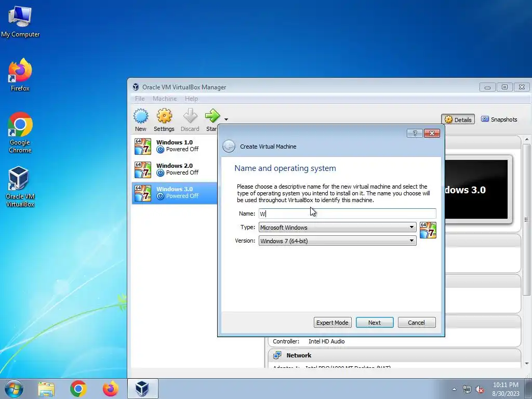This screenshot has height=399, width=532.
Task: Open File Explorer from taskbar
Action: 46,389
